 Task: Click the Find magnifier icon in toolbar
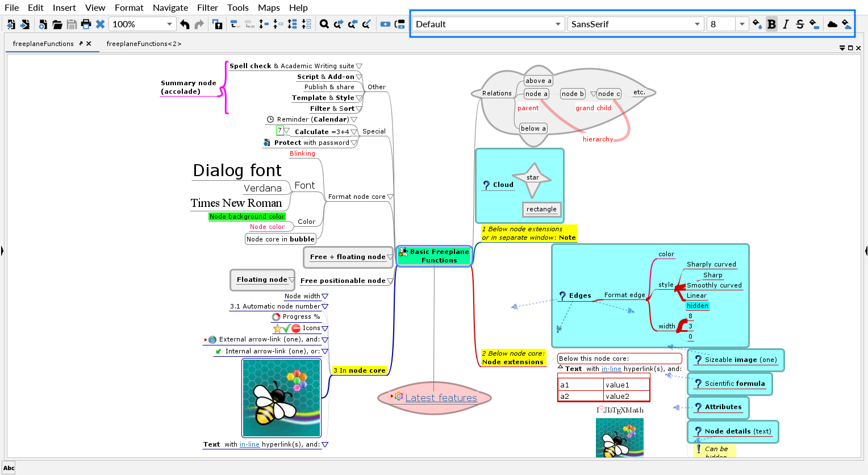tap(324, 24)
